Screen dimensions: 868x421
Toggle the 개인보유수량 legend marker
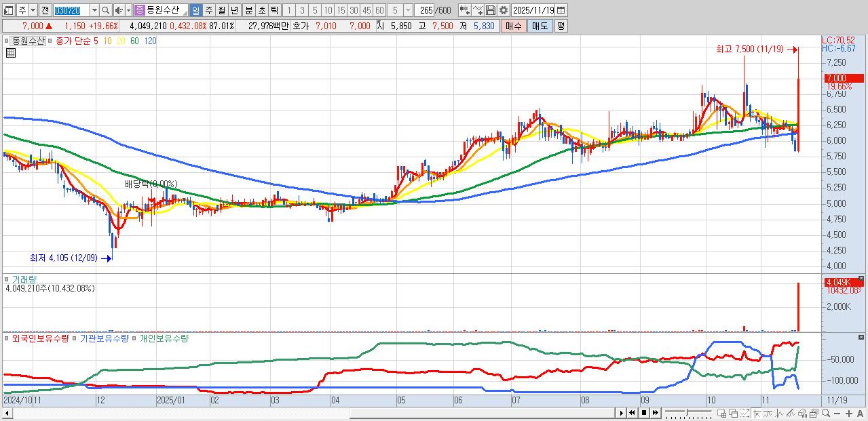coord(134,338)
